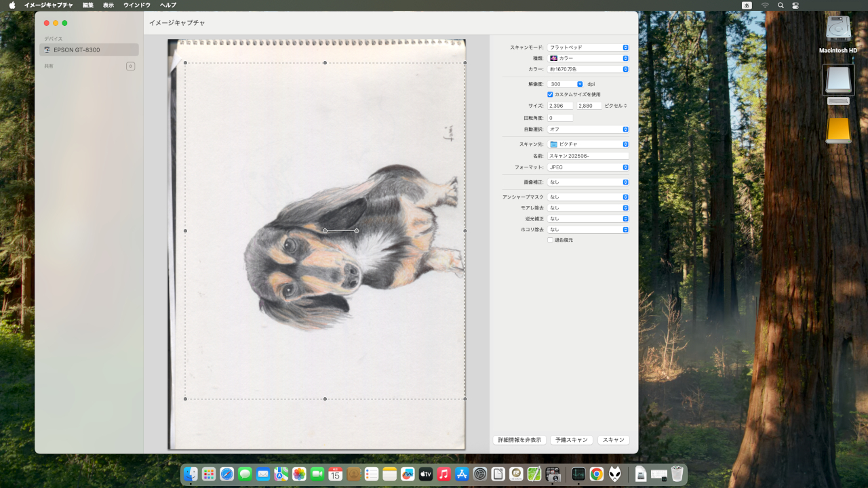This screenshot has height=488, width=868.
Task: Open 解像度 combo box arrow (300 dpi)
Action: [x=580, y=84]
